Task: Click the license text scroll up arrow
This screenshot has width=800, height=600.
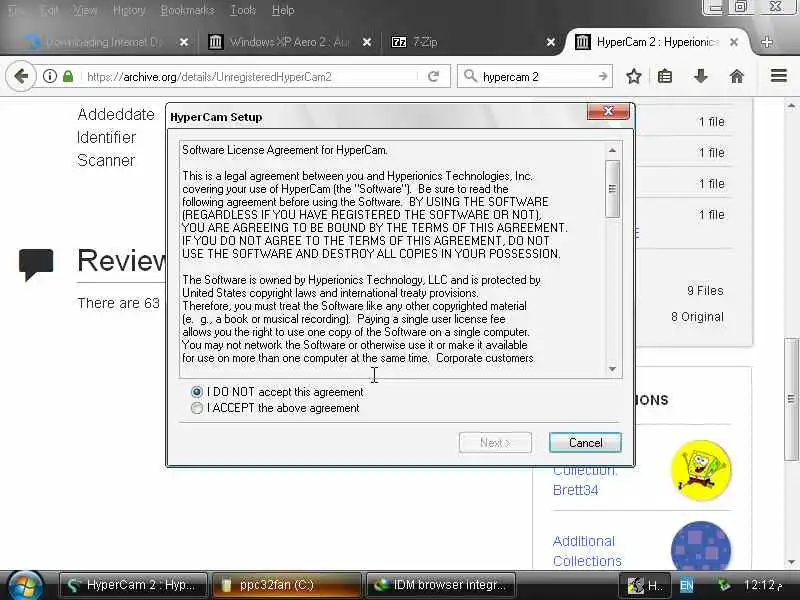Action: [612, 151]
